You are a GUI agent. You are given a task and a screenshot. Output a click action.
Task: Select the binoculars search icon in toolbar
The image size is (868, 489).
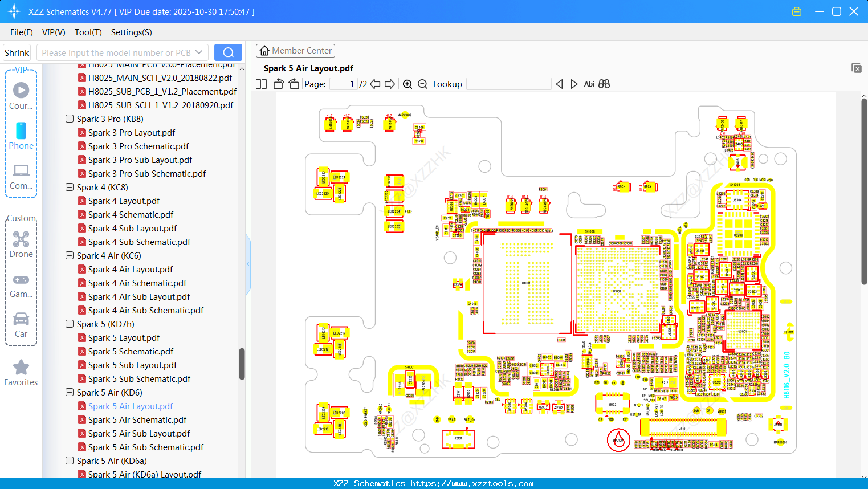click(604, 84)
